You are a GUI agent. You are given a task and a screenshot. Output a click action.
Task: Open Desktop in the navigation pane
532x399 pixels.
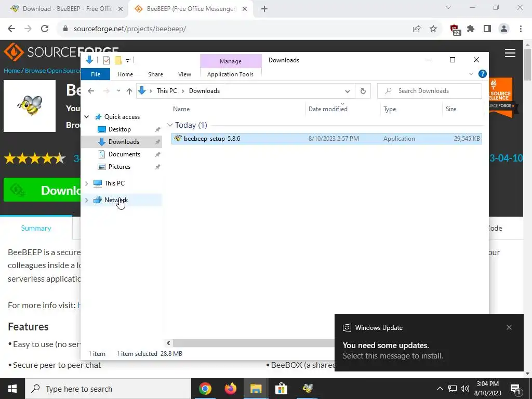(119, 129)
